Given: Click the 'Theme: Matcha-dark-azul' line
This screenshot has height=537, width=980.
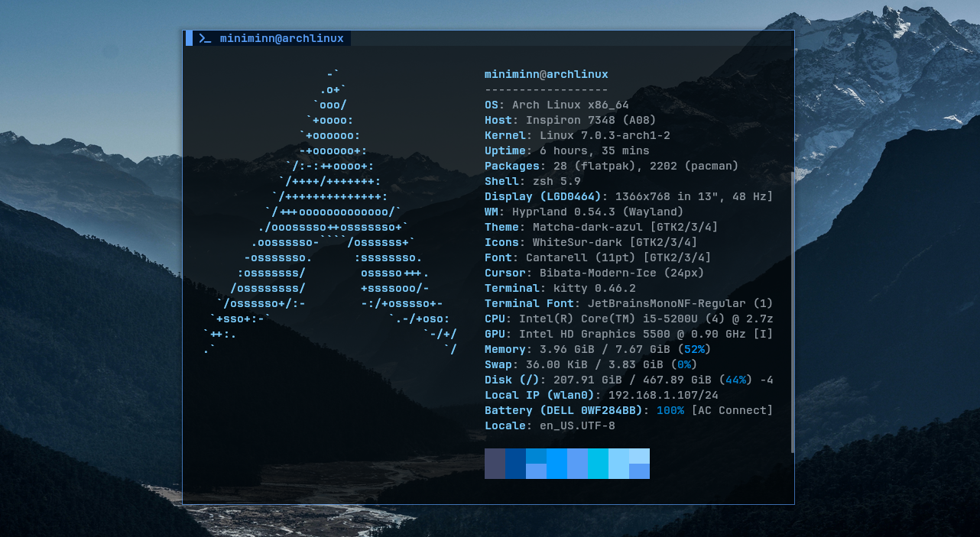Looking at the screenshot, I should pos(602,227).
